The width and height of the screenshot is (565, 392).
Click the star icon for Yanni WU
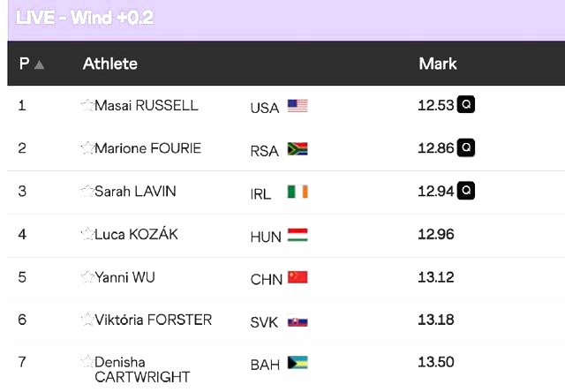(87, 276)
